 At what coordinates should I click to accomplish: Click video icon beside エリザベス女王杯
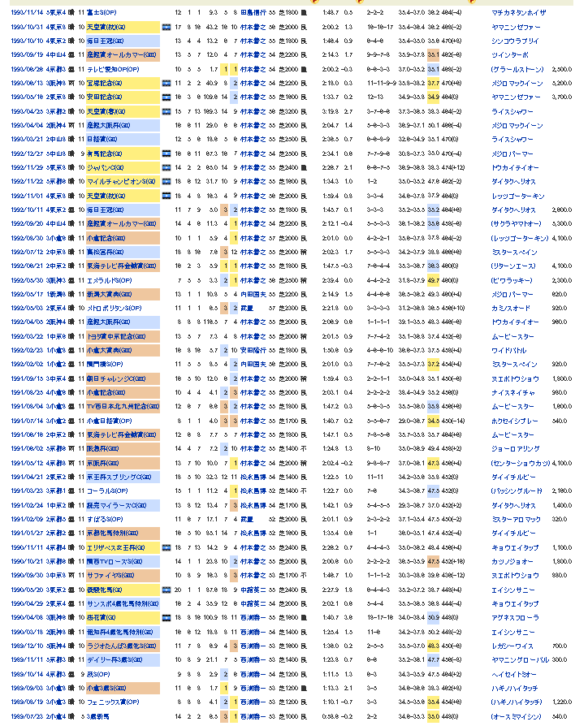(x=166, y=547)
